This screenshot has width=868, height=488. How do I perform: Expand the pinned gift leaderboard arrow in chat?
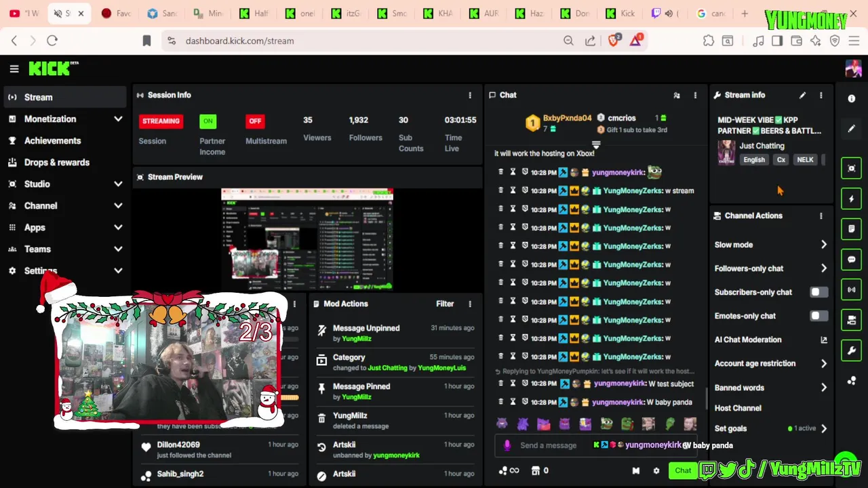596,145
